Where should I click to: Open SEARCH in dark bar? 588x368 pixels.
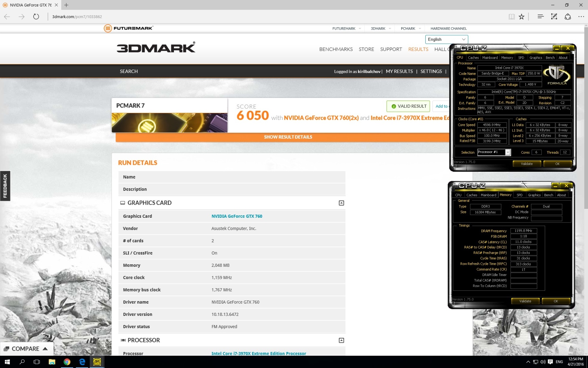click(x=129, y=72)
